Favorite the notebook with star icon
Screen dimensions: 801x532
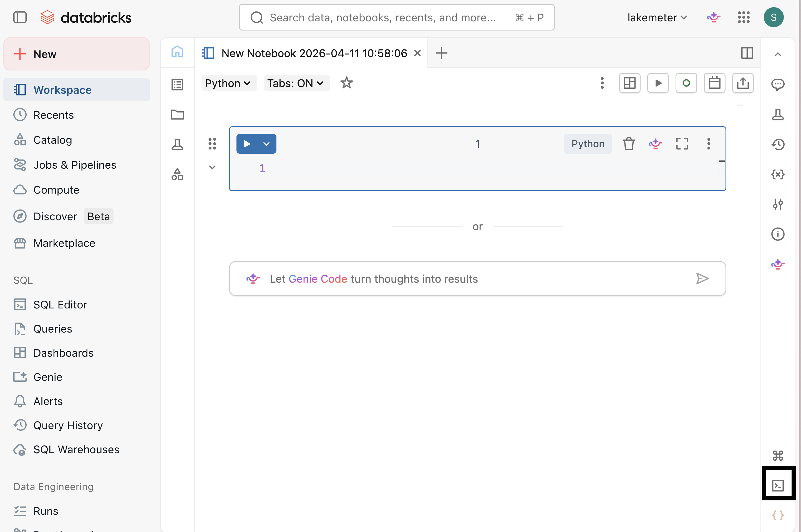(x=347, y=83)
